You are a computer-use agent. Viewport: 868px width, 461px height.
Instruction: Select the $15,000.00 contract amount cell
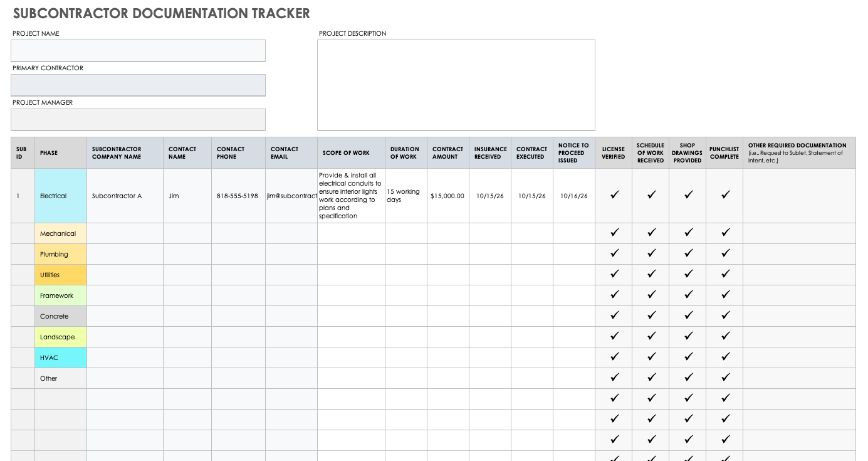coord(447,196)
